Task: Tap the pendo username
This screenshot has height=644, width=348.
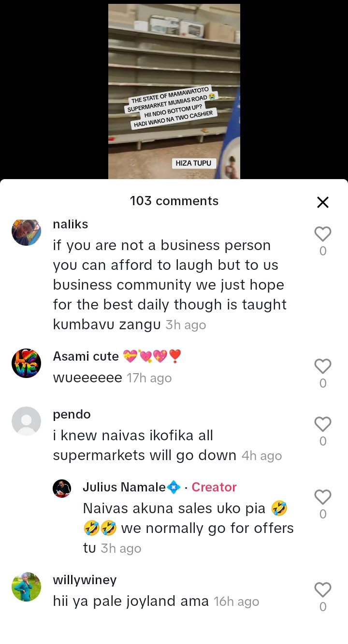Action: (72, 414)
